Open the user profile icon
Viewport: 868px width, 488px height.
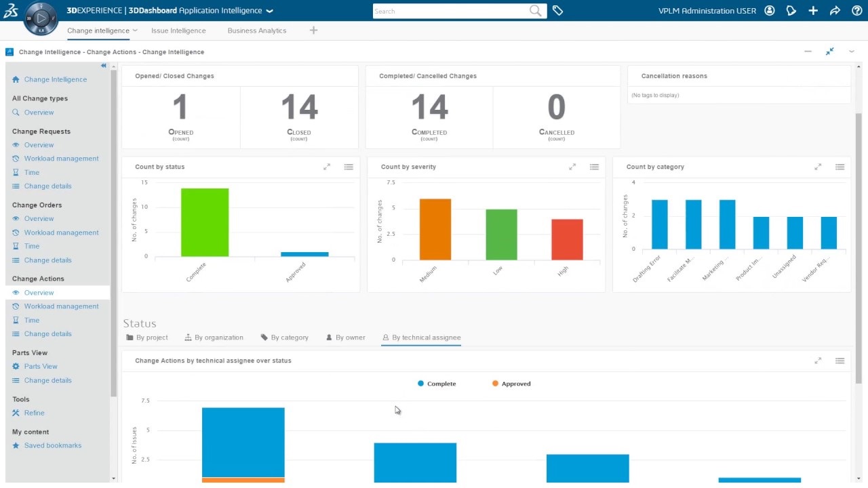click(x=770, y=11)
